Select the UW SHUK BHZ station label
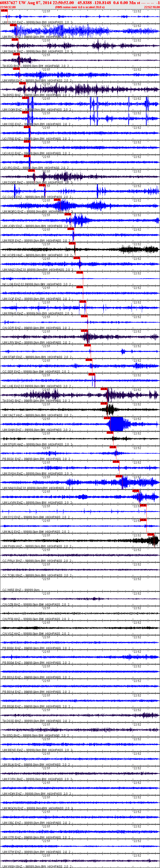Screen dimensions: 160x868 point(36,52)
